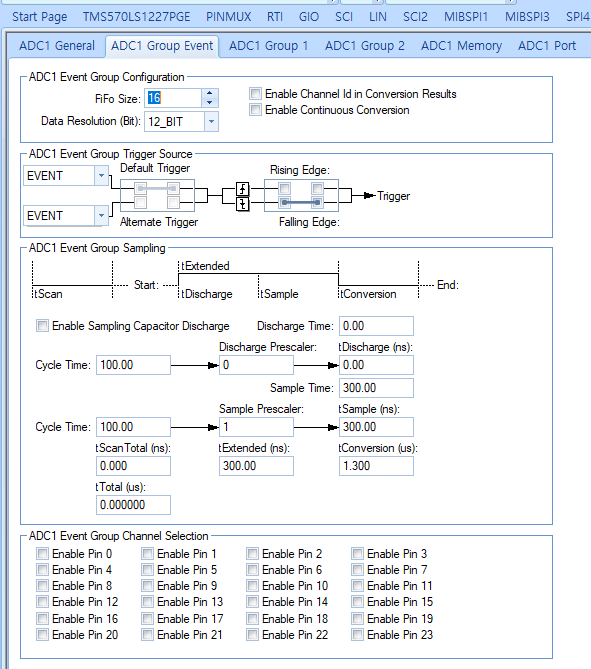Open the SCI module tab
Viewport: 591px width, 669px height.
[x=344, y=17]
